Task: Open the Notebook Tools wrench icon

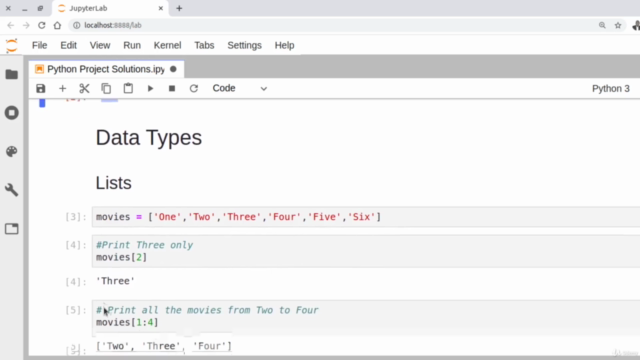Action: (x=11, y=190)
